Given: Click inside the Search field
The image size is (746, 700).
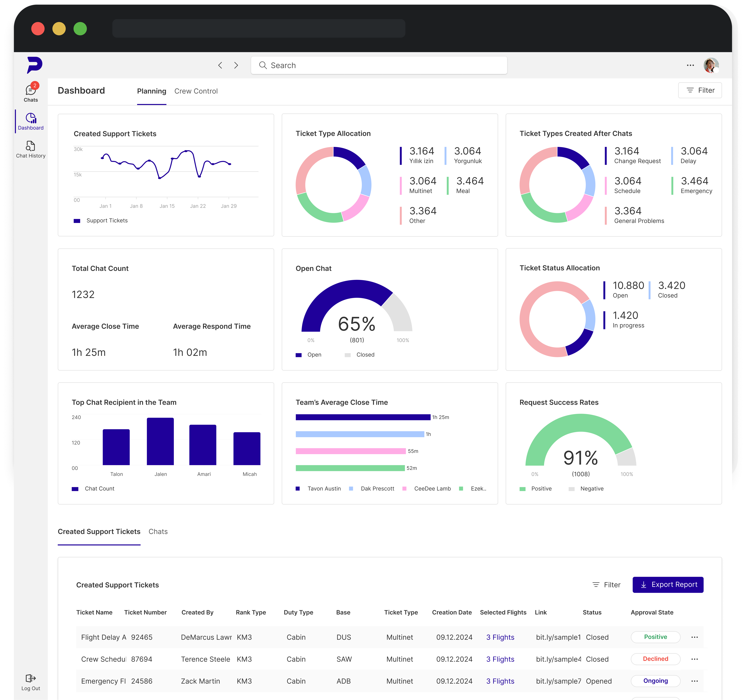Looking at the screenshot, I should (379, 65).
